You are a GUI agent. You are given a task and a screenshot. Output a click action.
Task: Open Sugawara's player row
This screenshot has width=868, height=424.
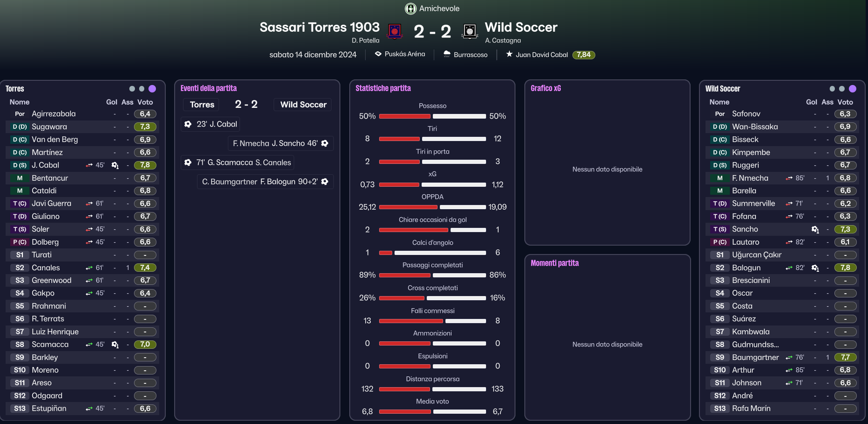click(x=83, y=127)
